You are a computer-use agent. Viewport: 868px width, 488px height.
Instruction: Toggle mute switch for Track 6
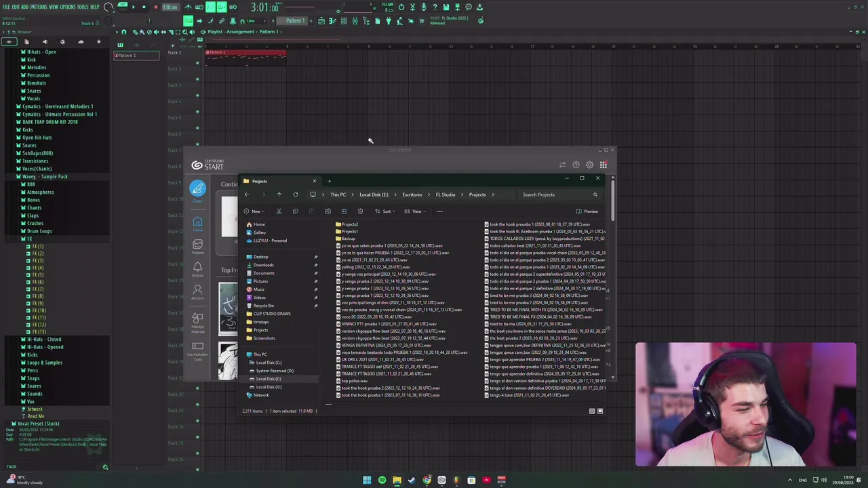coord(197,144)
